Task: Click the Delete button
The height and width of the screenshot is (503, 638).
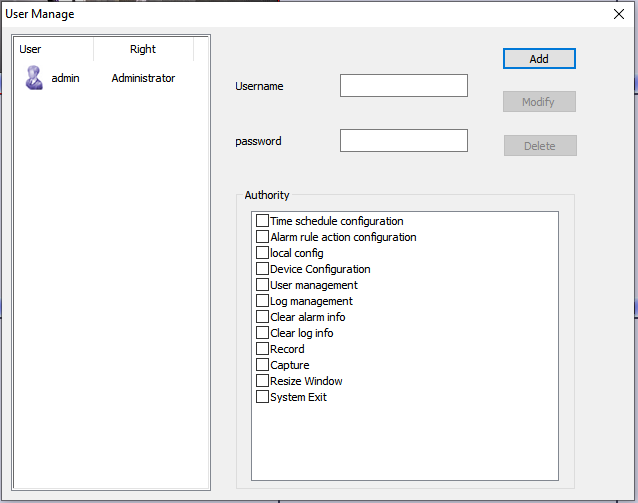Action: pyautogui.click(x=540, y=146)
